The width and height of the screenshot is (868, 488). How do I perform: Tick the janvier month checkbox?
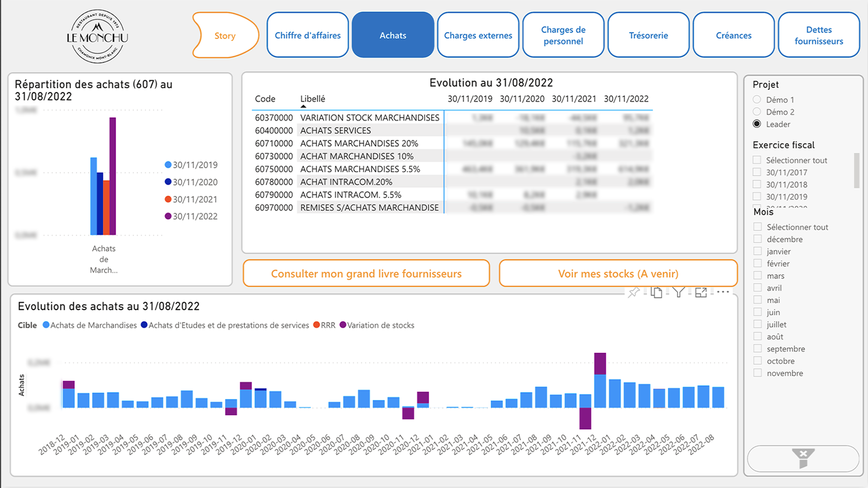point(758,251)
